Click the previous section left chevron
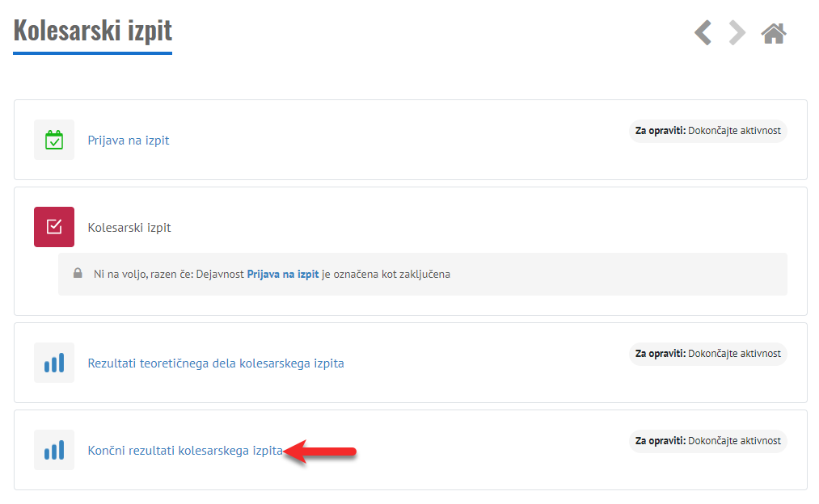 tap(703, 33)
